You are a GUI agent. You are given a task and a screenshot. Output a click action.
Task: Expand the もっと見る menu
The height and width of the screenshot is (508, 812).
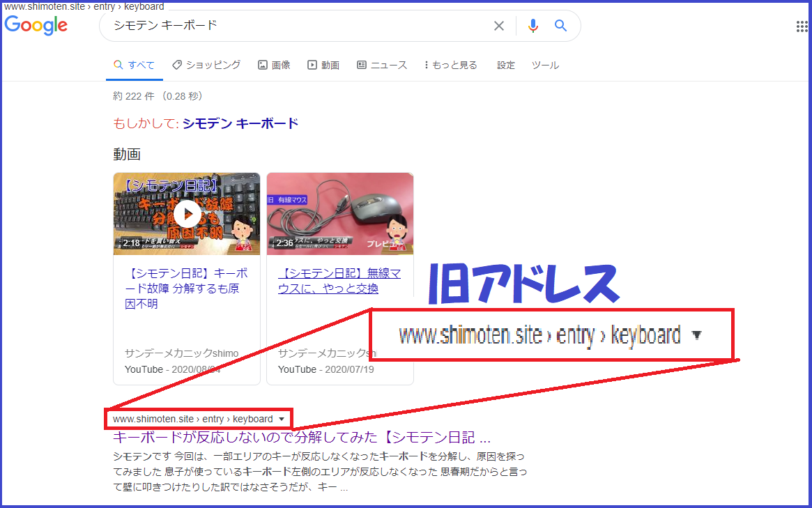click(x=450, y=66)
